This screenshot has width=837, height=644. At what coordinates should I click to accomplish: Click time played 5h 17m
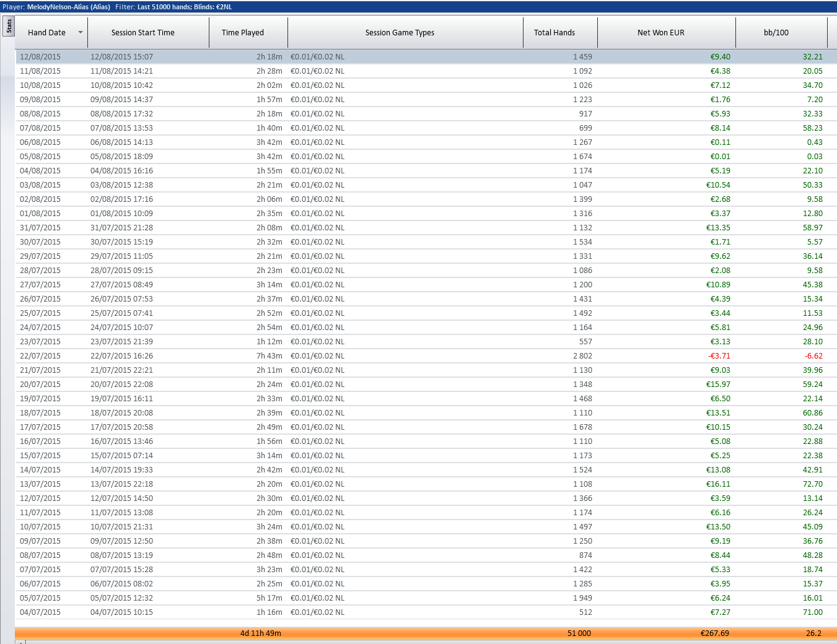270,598
